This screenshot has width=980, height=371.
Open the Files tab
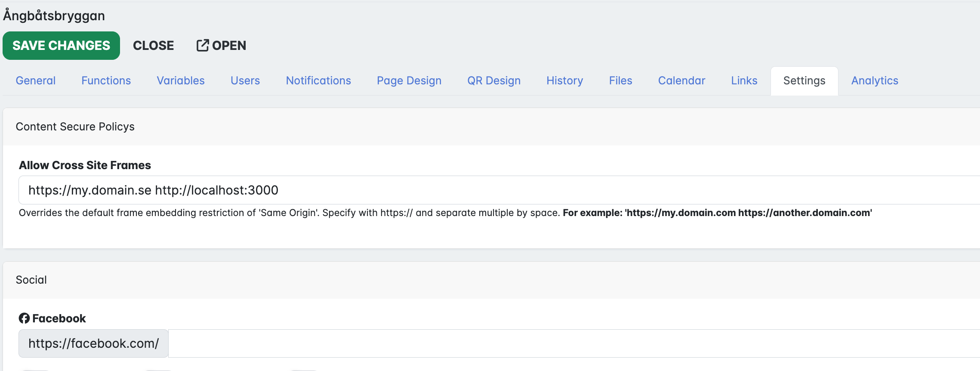click(x=620, y=81)
